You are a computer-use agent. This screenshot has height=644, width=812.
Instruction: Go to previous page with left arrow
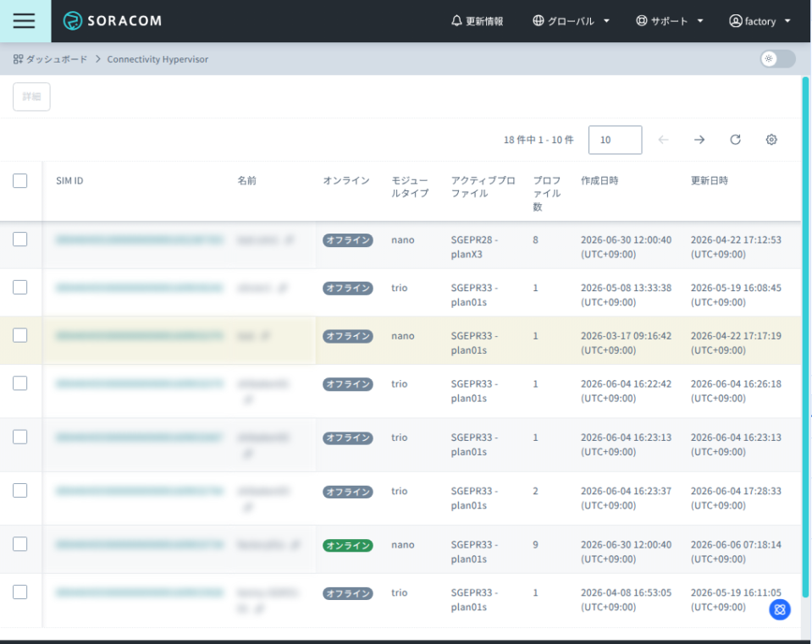[663, 140]
